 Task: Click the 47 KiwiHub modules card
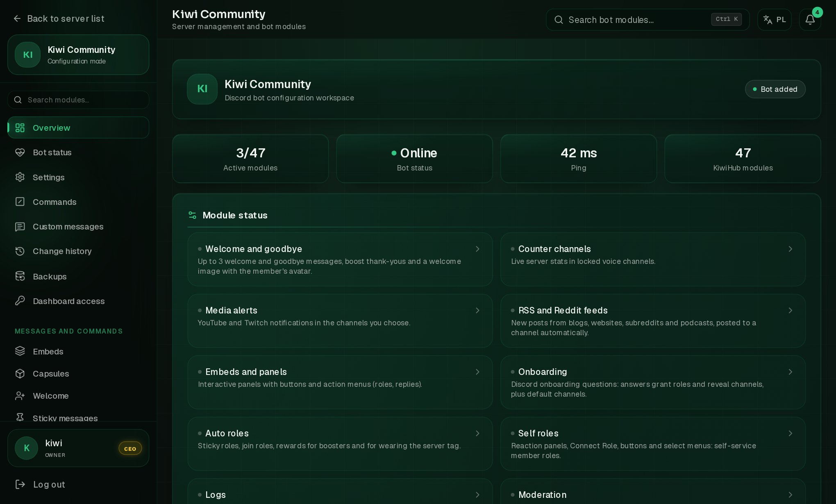[743, 159]
